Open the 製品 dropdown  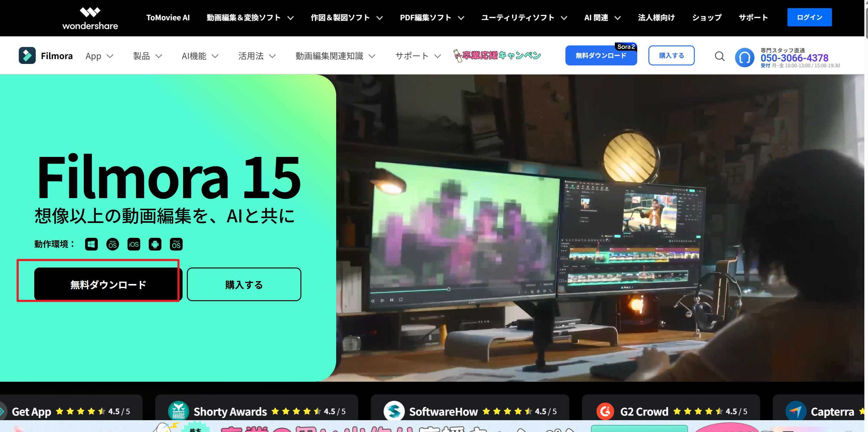[x=147, y=56]
